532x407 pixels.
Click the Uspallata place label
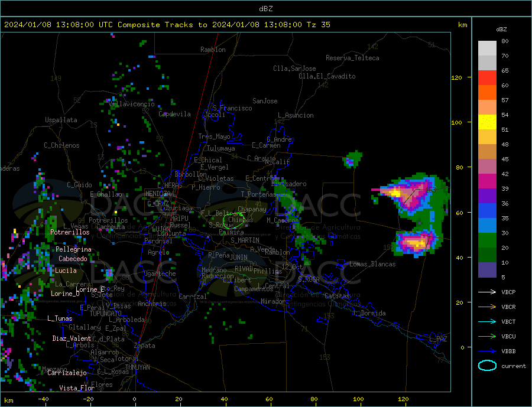pyautogui.click(x=61, y=120)
